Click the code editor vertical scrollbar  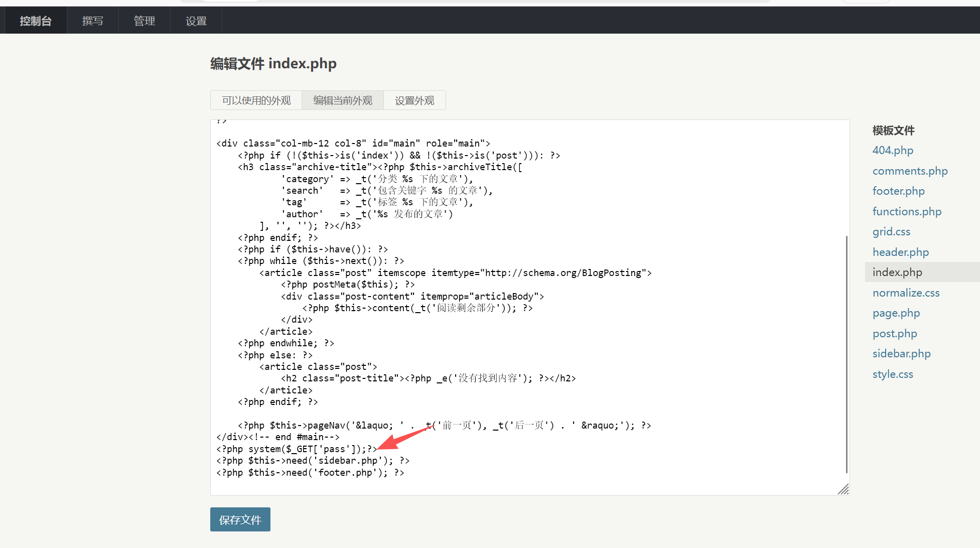(847, 354)
